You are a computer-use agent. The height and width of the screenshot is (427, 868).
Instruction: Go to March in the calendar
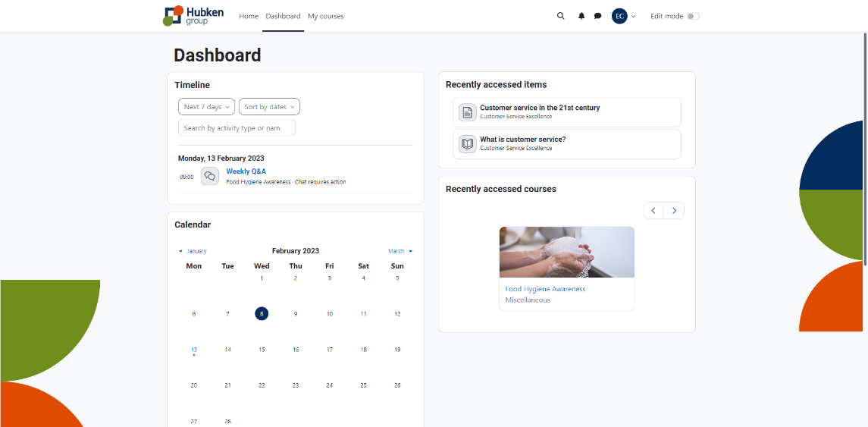click(400, 251)
